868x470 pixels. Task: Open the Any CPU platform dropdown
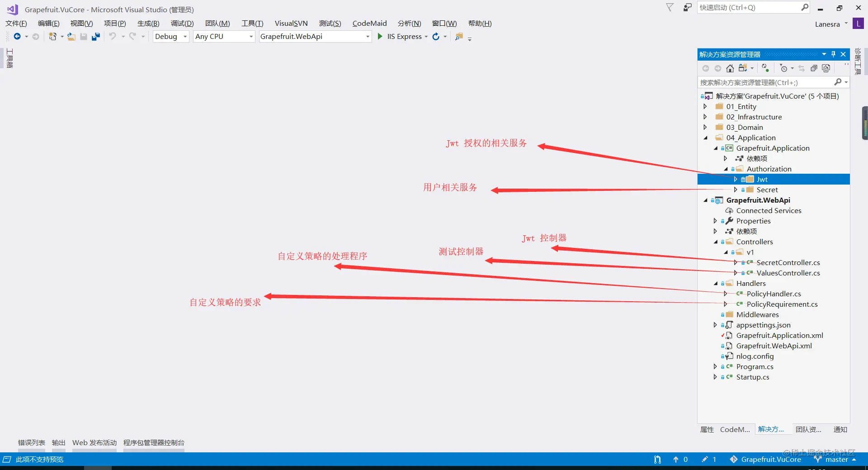pyautogui.click(x=251, y=37)
